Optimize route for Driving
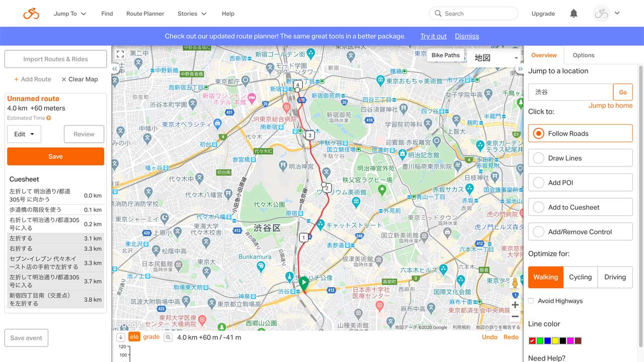 coord(615,277)
